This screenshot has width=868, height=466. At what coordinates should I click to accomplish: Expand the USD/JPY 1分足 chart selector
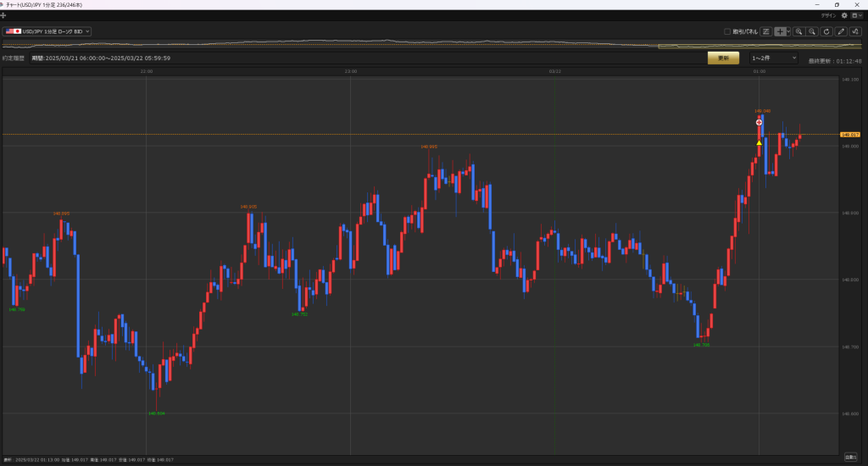coord(47,31)
